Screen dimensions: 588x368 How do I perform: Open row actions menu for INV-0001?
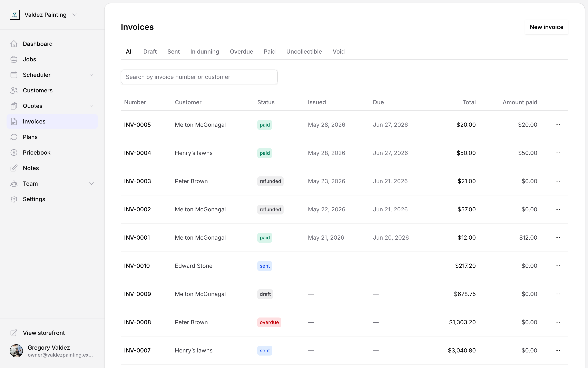coord(558,238)
